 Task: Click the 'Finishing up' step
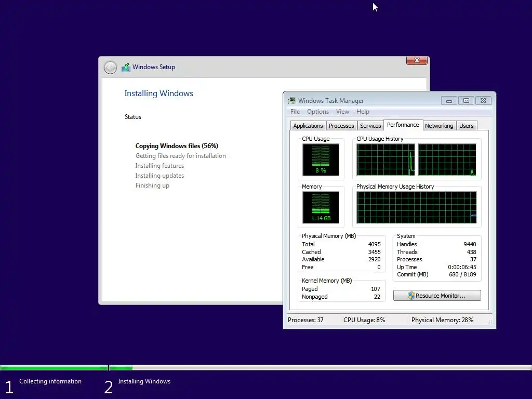tap(152, 185)
